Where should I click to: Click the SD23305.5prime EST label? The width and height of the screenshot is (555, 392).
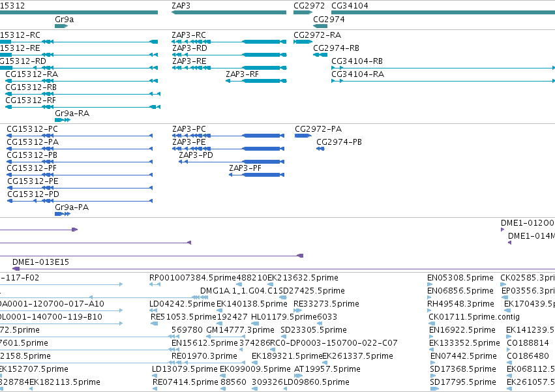314,331
